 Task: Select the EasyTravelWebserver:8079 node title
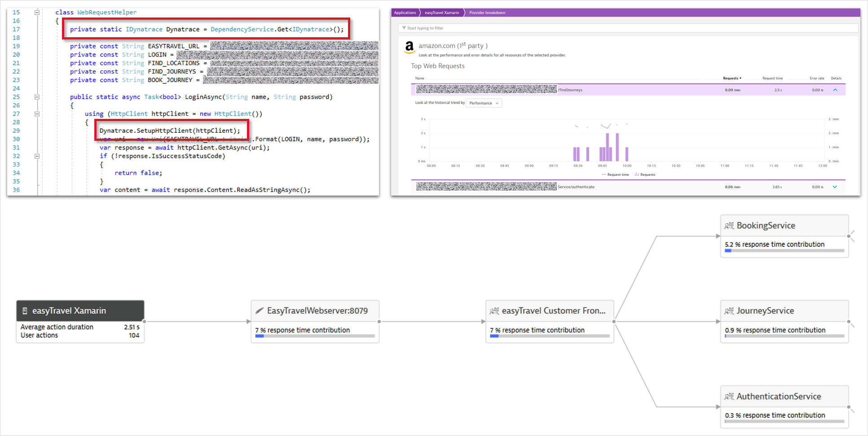pos(317,311)
